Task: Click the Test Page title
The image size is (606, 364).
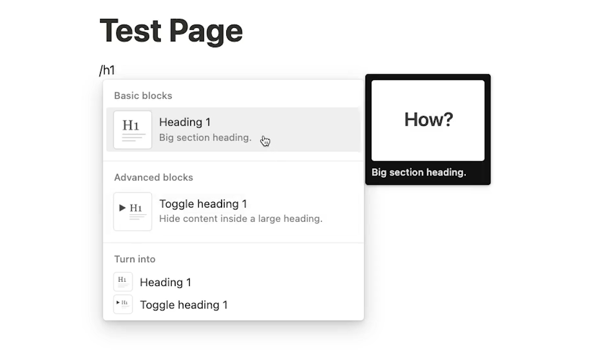Action: point(171,30)
